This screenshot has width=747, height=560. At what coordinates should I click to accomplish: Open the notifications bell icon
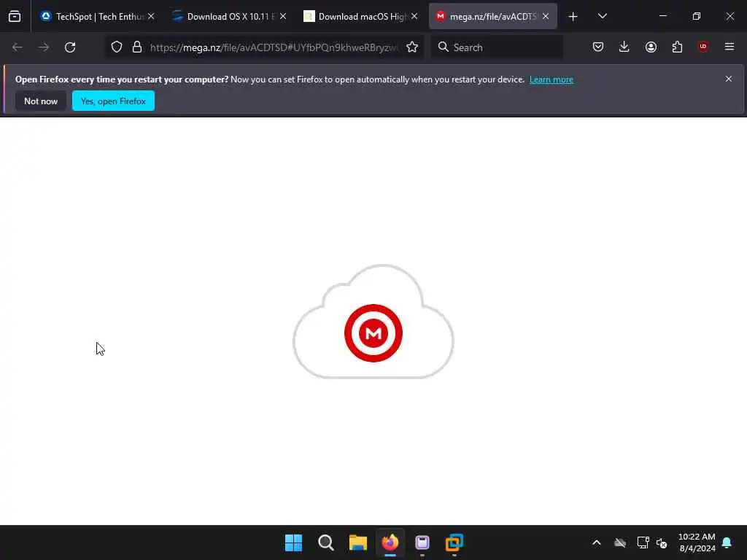click(727, 542)
